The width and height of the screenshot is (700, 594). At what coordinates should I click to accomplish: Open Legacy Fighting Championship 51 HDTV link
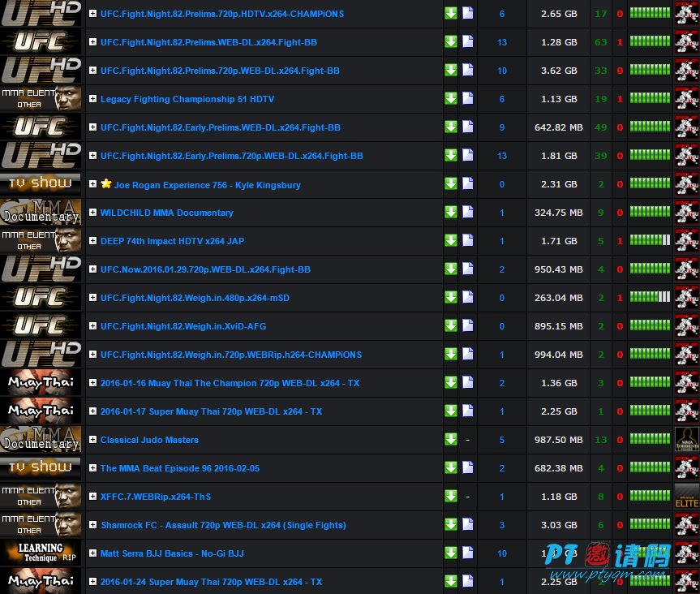(x=187, y=99)
